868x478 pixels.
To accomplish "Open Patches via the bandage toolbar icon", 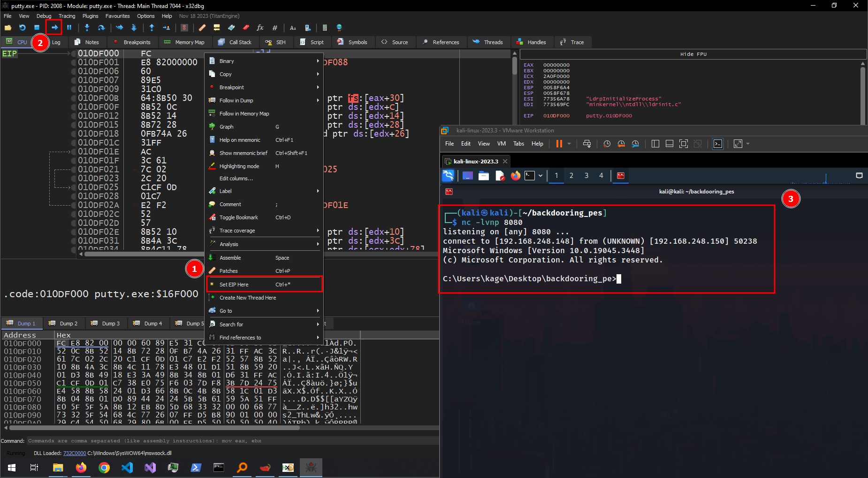I will 202,28.
